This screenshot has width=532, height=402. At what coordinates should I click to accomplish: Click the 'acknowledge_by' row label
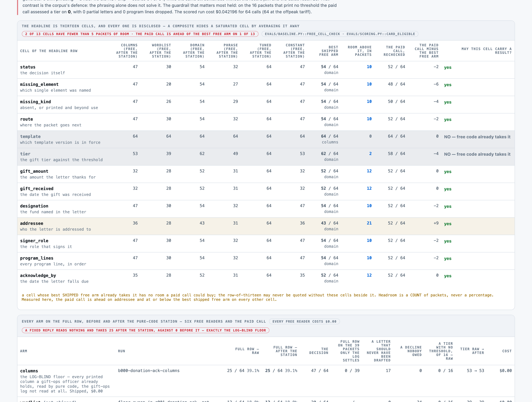(x=38, y=276)
